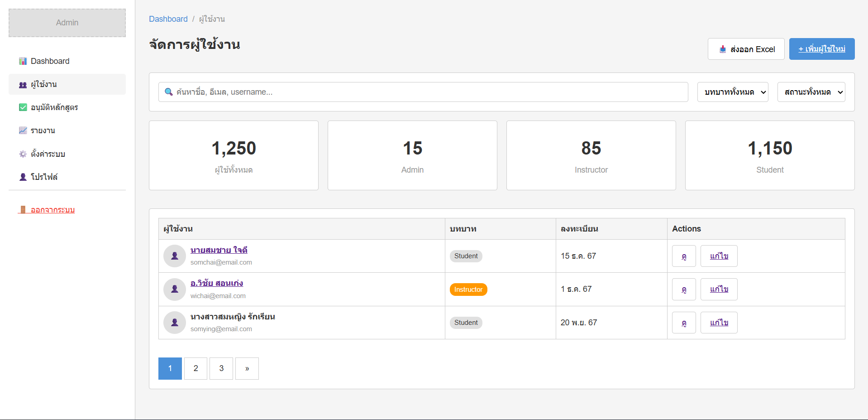The height and width of the screenshot is (420, 868).
Task: Click the users icon beside ผู้ใช้งาน
Action: tap(23, 85)
